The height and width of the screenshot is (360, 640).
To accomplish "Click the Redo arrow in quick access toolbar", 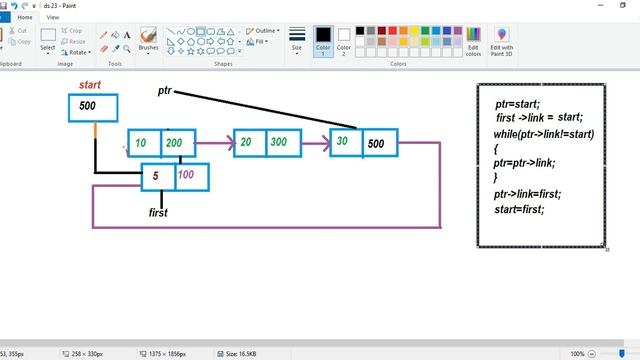I will coord(24,6).
